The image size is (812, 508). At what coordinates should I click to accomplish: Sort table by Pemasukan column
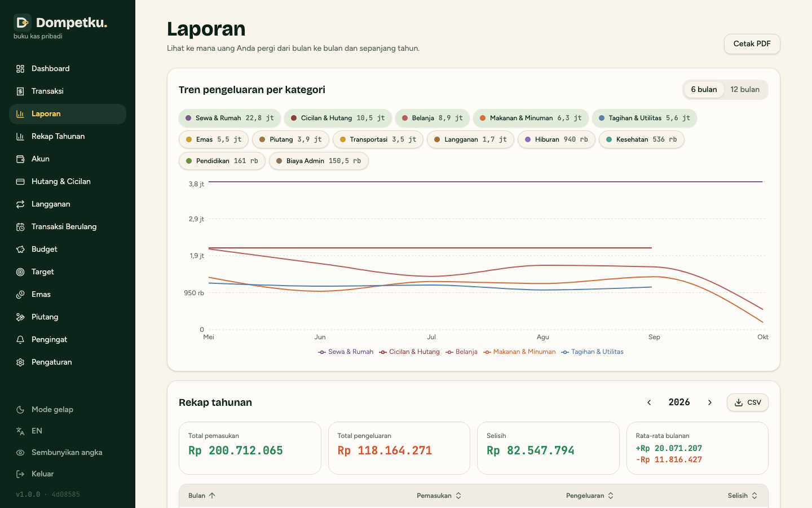[439, 496]
